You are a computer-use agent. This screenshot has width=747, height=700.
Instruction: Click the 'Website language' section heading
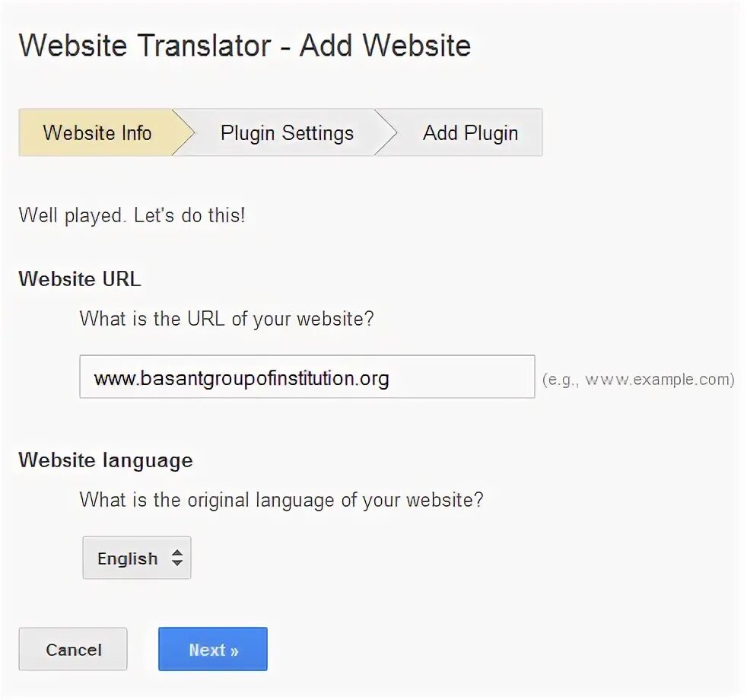[106, 460]
